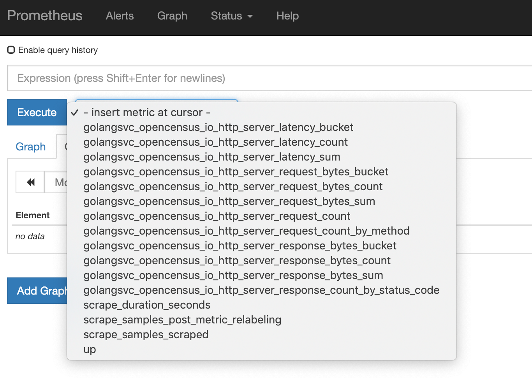Pick scrape_duration_seconds from the metric list

[x=147, y=305]
